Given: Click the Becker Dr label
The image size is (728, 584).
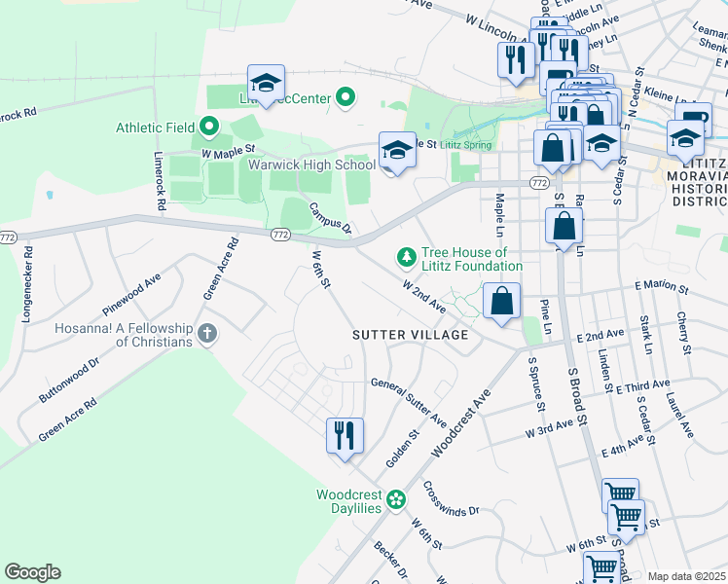Looking at the screenshot, I should pos(390,560).
